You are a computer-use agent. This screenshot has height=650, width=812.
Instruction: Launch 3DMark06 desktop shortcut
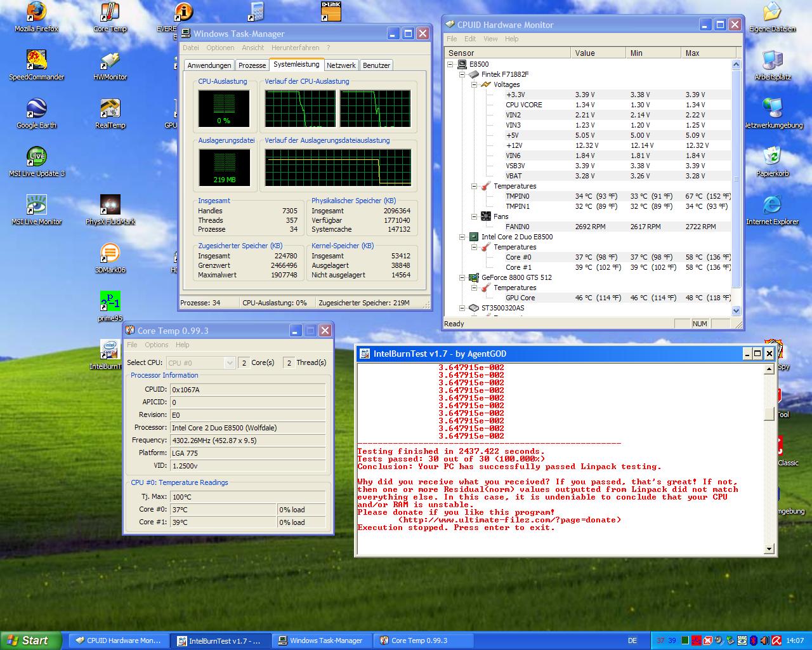click(110, 259)
